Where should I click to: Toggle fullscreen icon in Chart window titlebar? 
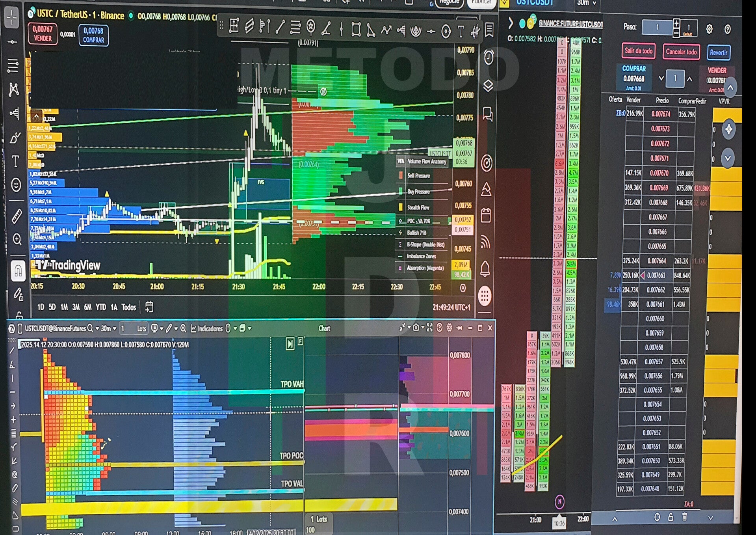(x=429, y=328)
